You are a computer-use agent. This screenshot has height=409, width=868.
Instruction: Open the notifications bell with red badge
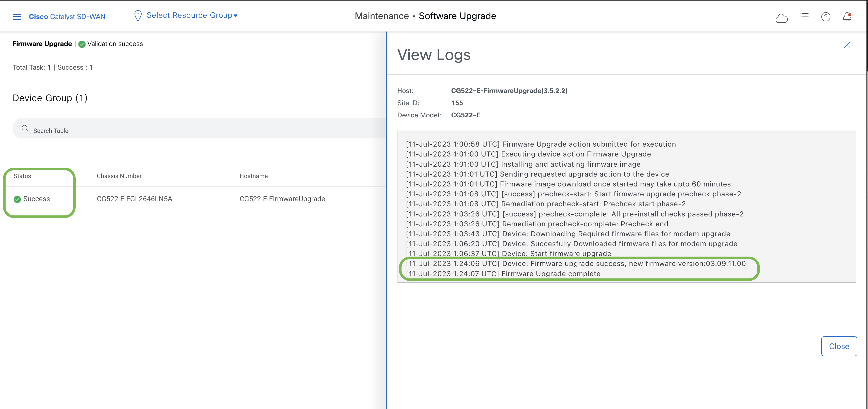[847, 17]
